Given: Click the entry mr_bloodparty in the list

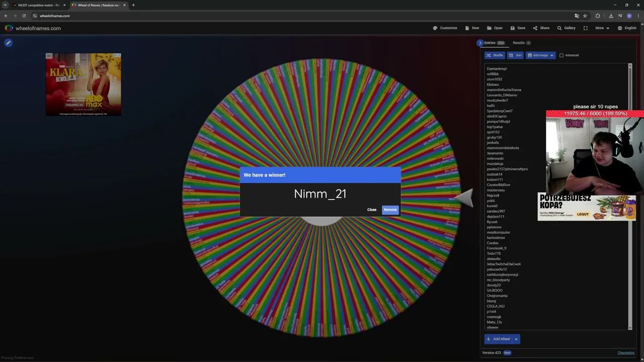Looking at the screenshot, I should pyautogui.click(x=498, y=280).
